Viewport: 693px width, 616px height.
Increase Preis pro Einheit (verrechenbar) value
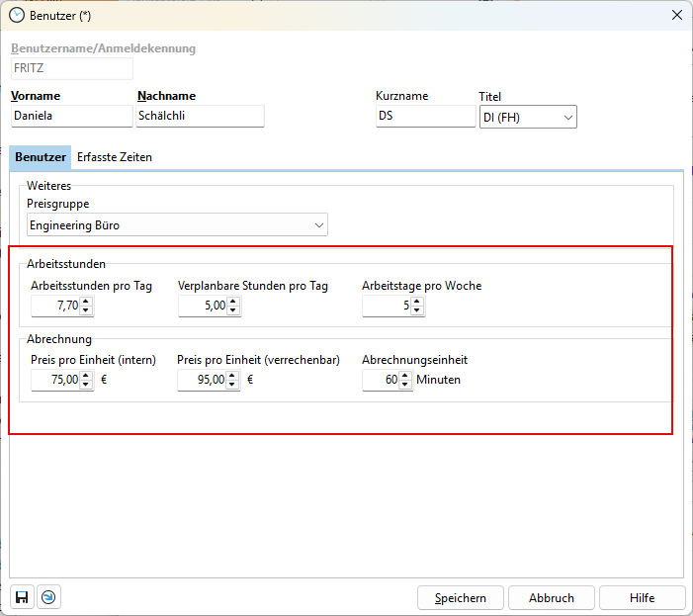click(x=233, y=376)
